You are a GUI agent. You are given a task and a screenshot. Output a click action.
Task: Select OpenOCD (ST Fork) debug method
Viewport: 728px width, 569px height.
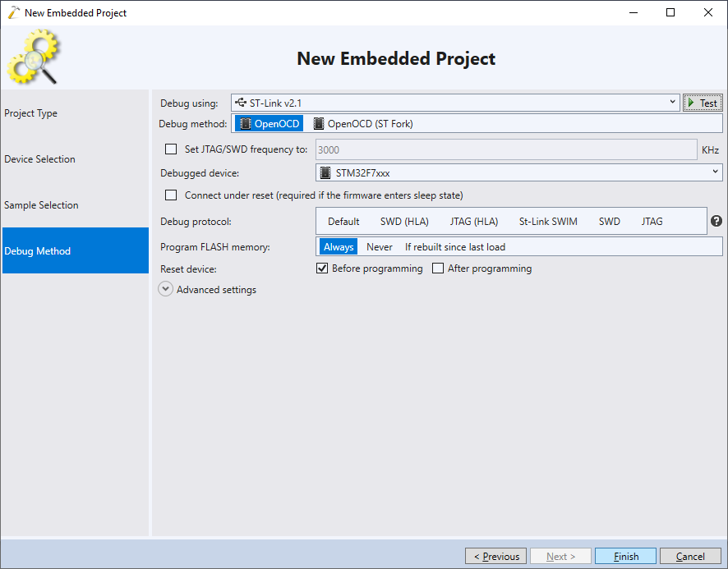click(363, 123)
